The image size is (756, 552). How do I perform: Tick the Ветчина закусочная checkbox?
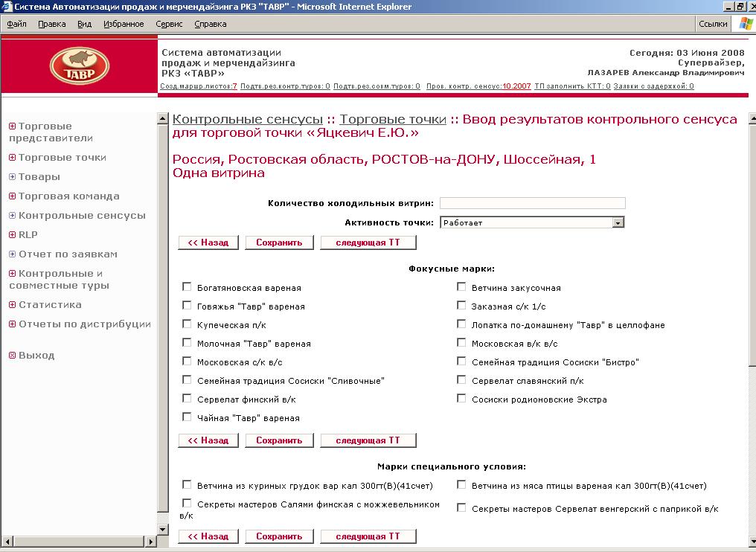click(461, 287)
